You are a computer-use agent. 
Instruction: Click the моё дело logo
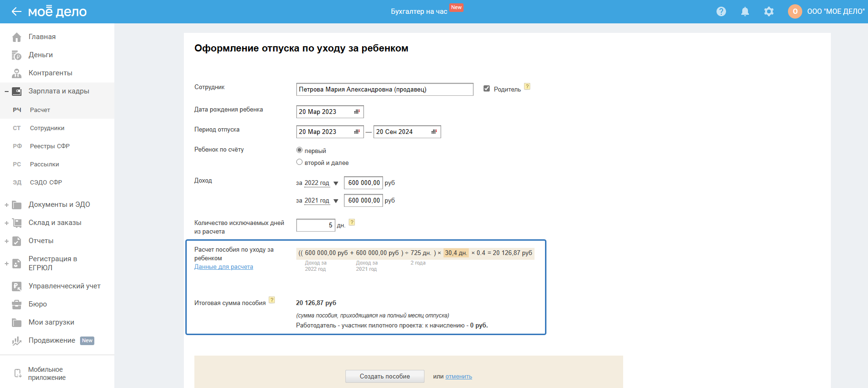tap(57, 11)
